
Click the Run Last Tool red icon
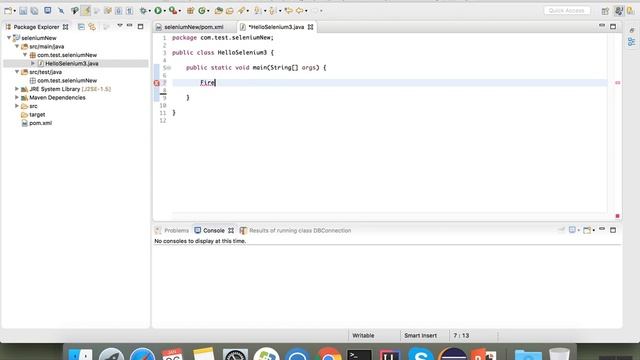click(173, 11)
